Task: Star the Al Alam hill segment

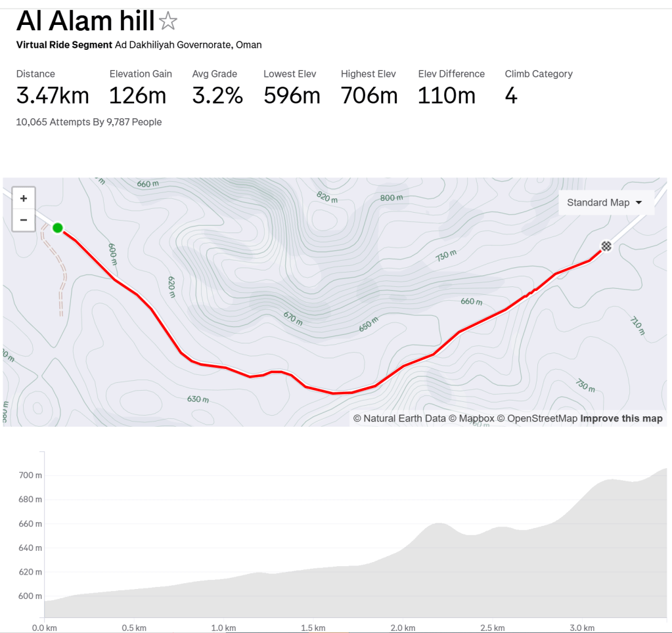Action: point(168,22)
